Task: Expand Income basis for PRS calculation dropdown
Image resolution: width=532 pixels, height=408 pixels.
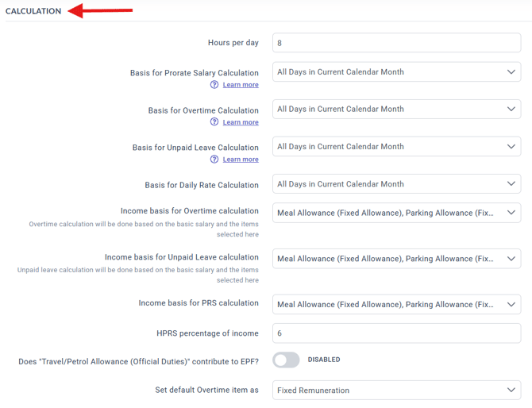Action: pos(396,305)
